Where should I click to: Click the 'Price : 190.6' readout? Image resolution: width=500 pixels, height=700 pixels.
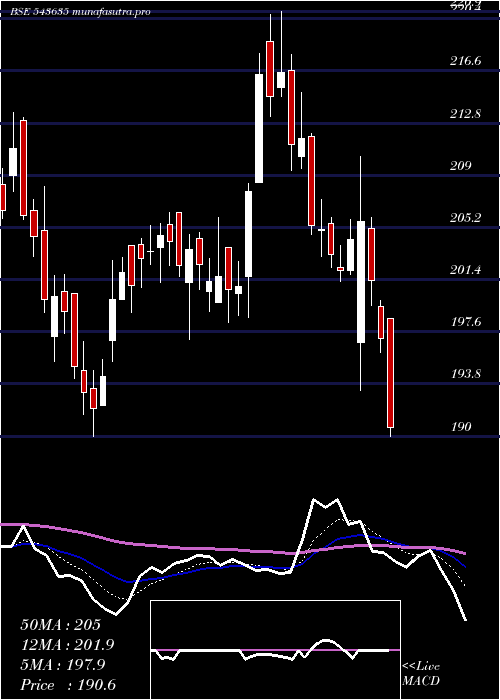[68, 685]
